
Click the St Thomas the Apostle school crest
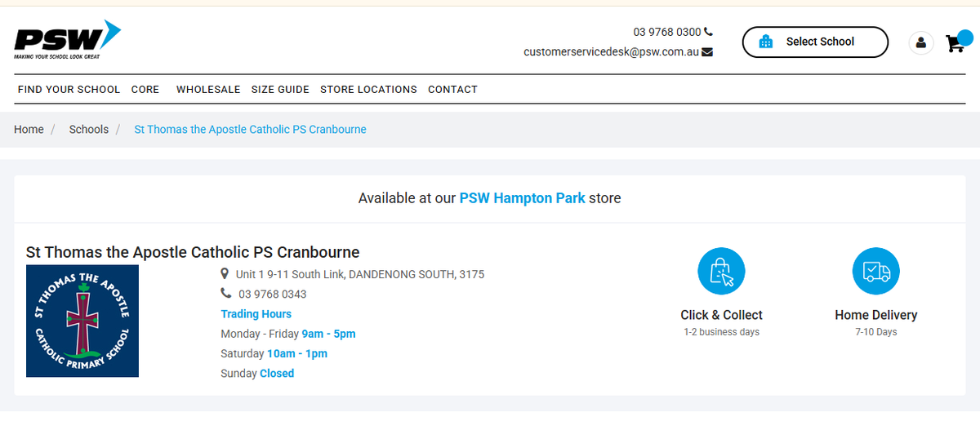(x=82, y=321)
